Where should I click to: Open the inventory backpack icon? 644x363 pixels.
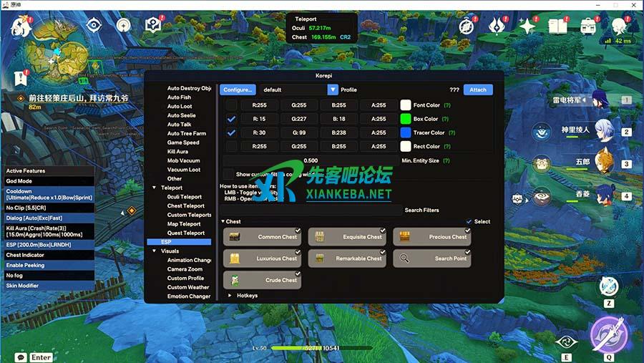pyautogui.click(x=589, y=26)
